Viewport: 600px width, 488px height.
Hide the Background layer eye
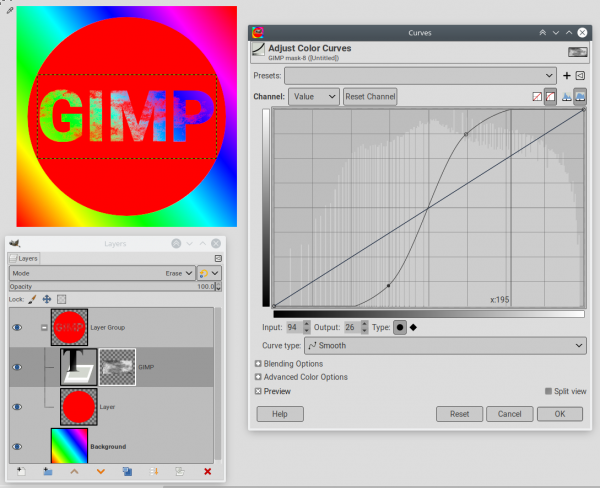tap(17, 447)
